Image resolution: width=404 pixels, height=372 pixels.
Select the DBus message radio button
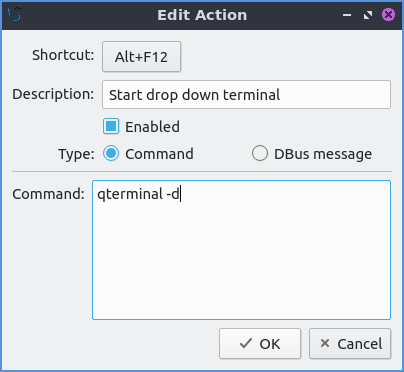coord(260,154)
